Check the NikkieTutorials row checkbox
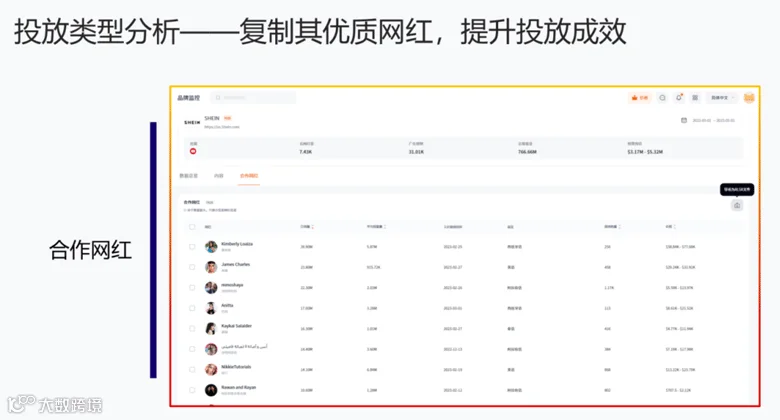This screenshot has width=780, height=420. [x=192, y=370]
